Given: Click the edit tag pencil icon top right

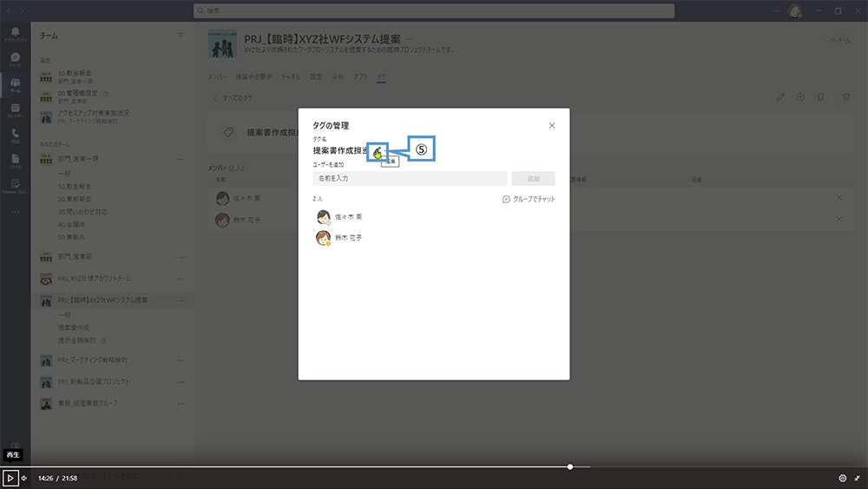Looking at the screenshot, I should [x=780, y=97].
